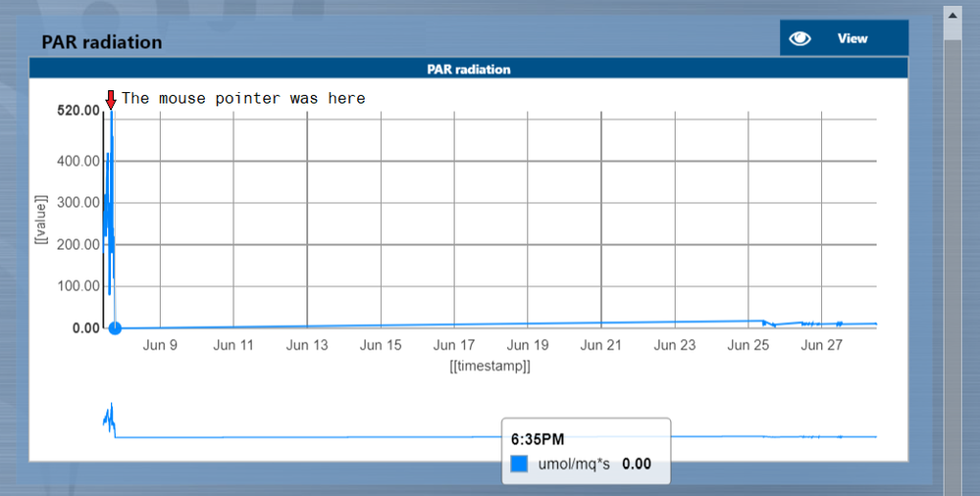
Task: Click the PAR radiation section heading
Action: coord(102,42)
